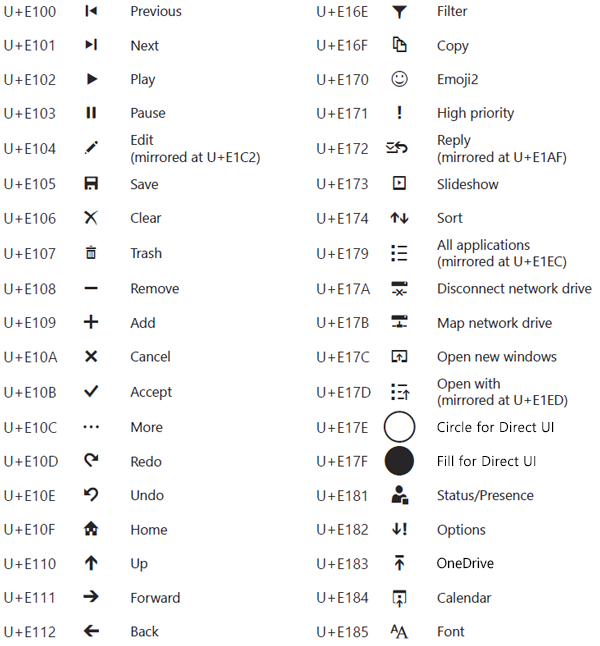Click the Font AA icon
Viewport: 600px width, 646px height.
(399, 632)
